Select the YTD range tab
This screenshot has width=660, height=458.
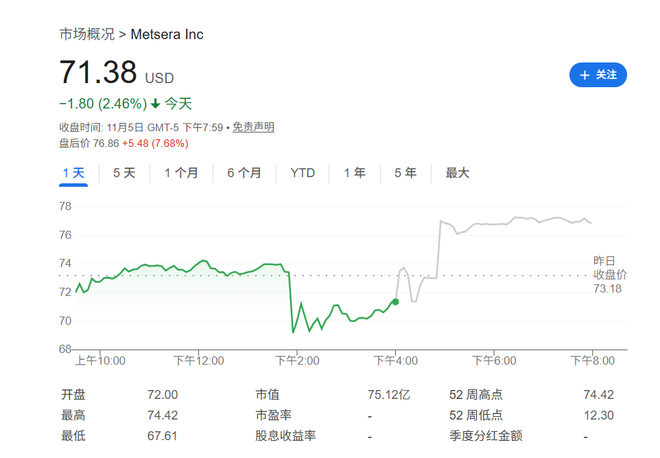pyautogui.click(x=302, y=173)
